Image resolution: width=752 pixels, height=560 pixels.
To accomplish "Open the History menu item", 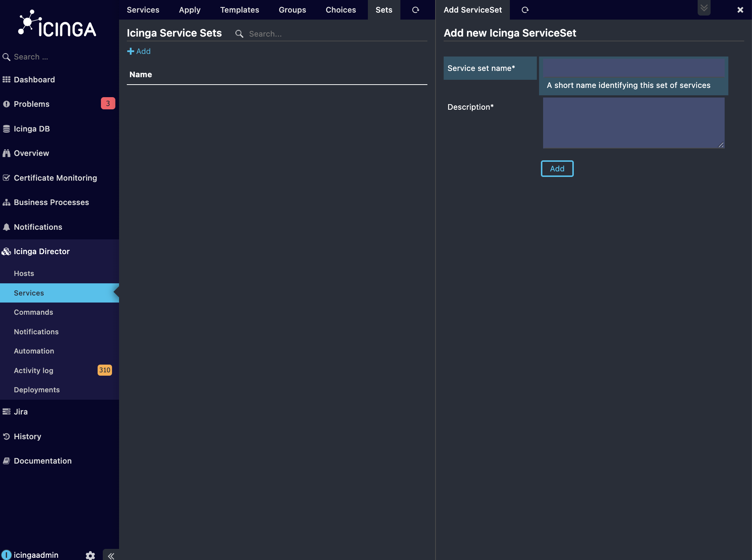I will 60,436.
